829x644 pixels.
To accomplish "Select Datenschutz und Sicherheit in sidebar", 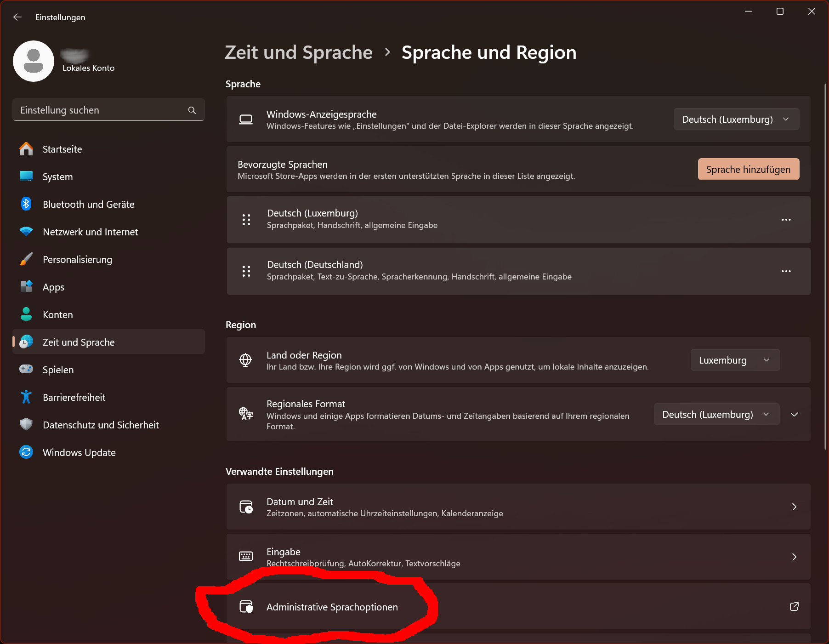I will (x=101, y=425).
